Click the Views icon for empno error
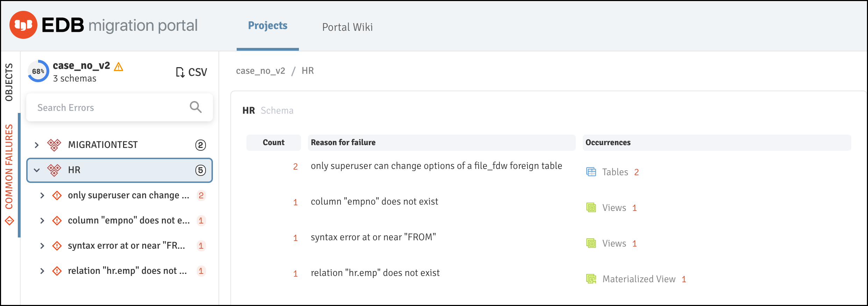 point(591,208)
